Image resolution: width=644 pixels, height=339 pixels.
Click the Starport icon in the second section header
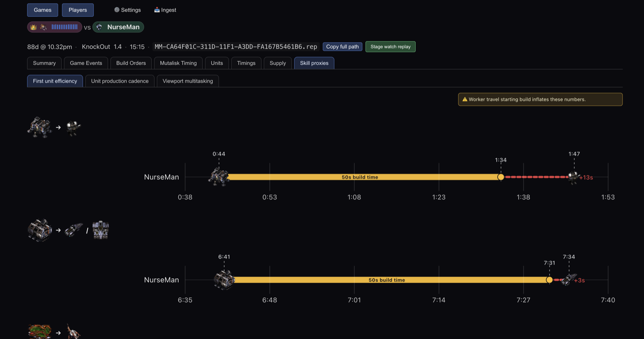point(40,230)
